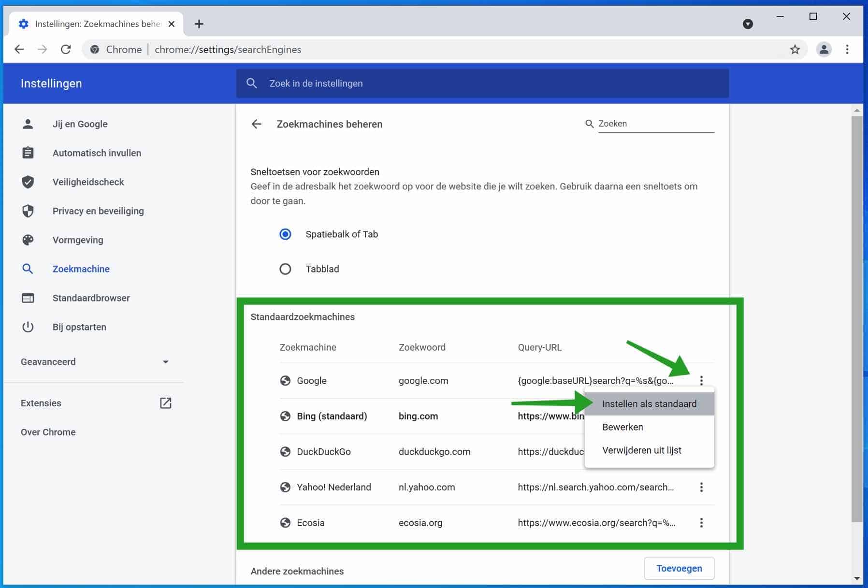
Task: Choose Bewerken in the context menu
Action: [x=622, y=427]
